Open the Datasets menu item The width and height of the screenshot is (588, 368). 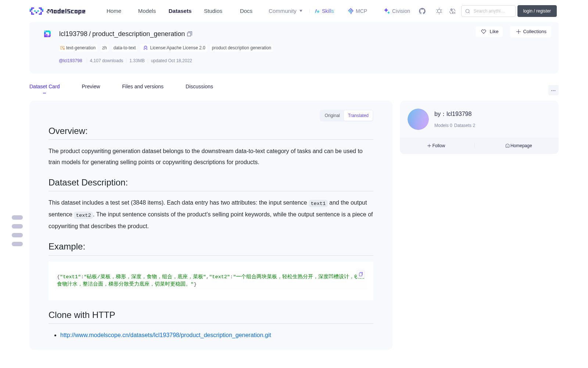[180, 11]
